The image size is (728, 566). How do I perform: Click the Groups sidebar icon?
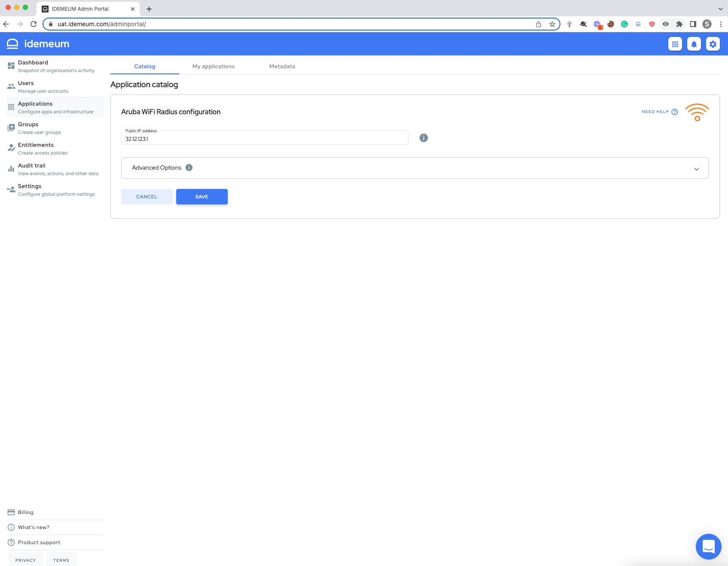pos(11,128)
